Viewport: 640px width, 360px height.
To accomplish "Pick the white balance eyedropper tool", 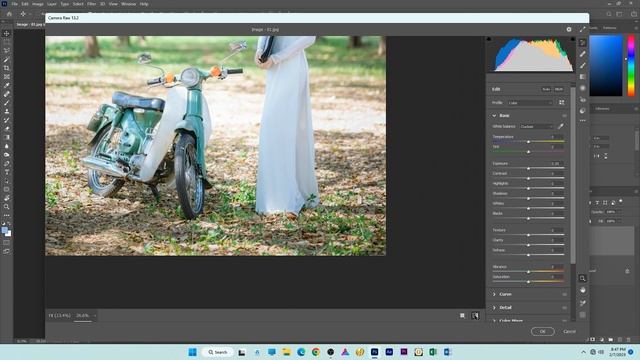I will tap(561, 127).
